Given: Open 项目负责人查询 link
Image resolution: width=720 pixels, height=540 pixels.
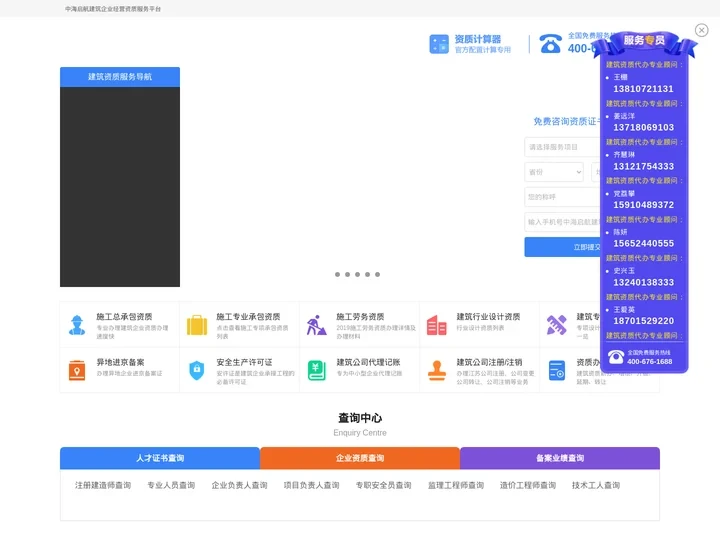Looking at the screenshot, I should coord(311,485).
